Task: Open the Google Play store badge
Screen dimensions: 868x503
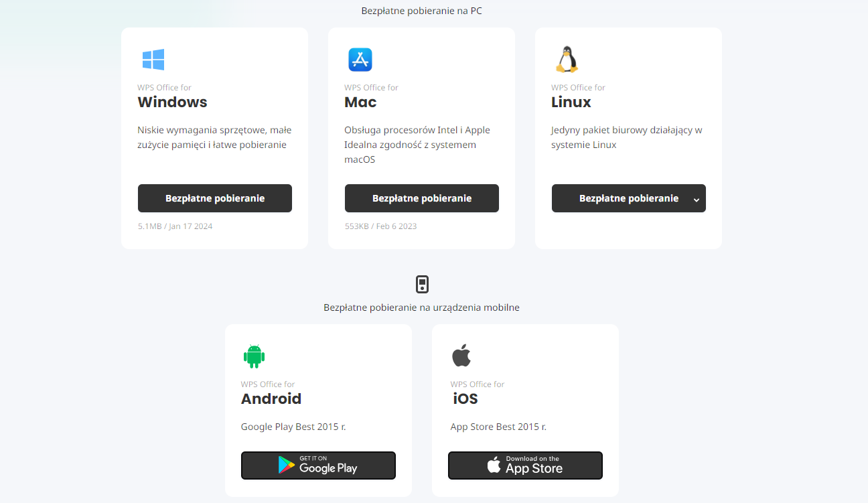Action: tap(318, 465)
